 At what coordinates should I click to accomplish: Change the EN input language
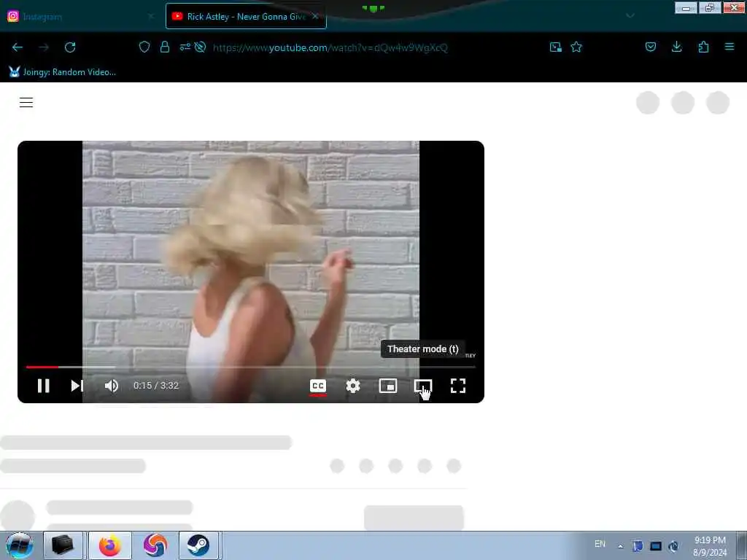(600, 544)
